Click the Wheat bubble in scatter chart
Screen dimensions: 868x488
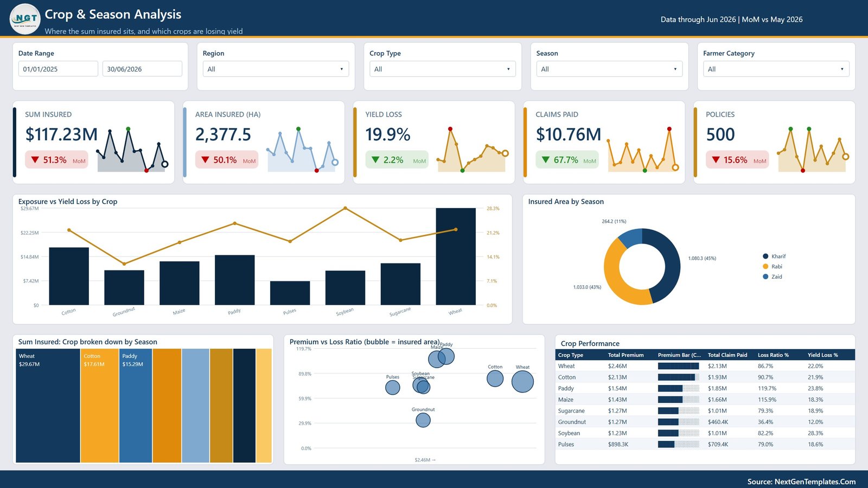tap(522, 381)
